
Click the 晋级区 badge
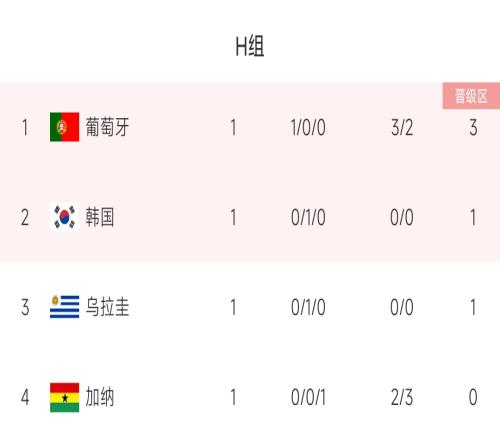[x=471, y=96]
